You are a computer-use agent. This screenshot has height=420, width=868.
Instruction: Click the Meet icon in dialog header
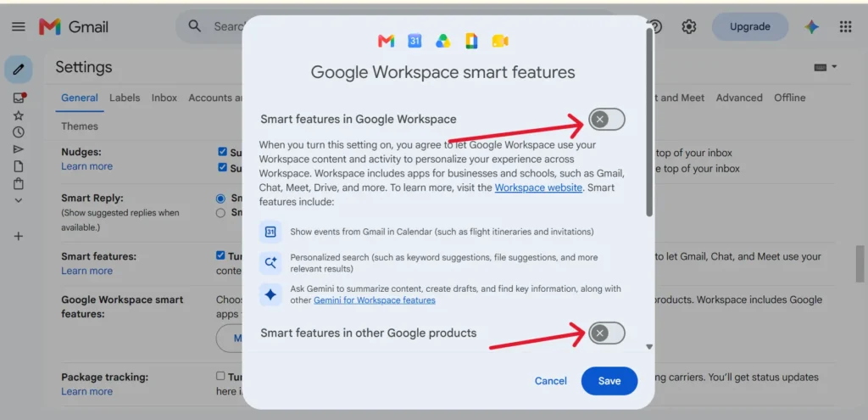(500, 41)
